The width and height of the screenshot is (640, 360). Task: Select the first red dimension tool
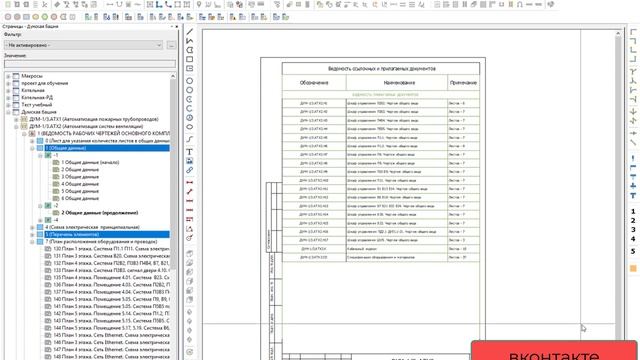(190, 182)
